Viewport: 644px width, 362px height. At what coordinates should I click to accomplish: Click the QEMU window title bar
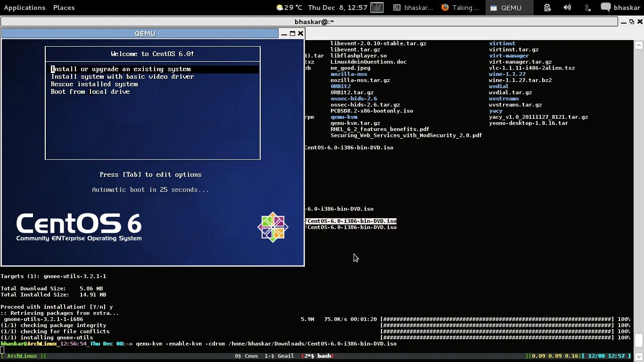click(140, 33)
